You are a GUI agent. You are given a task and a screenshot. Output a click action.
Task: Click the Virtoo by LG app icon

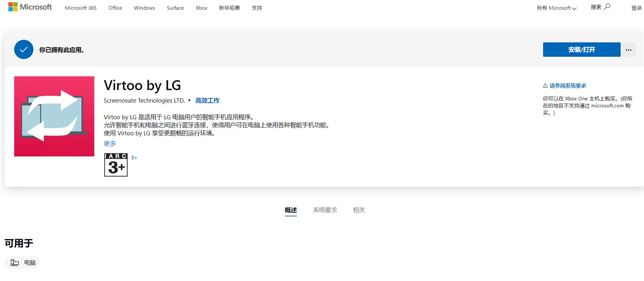pyautogui.click(x=54, y=116)
